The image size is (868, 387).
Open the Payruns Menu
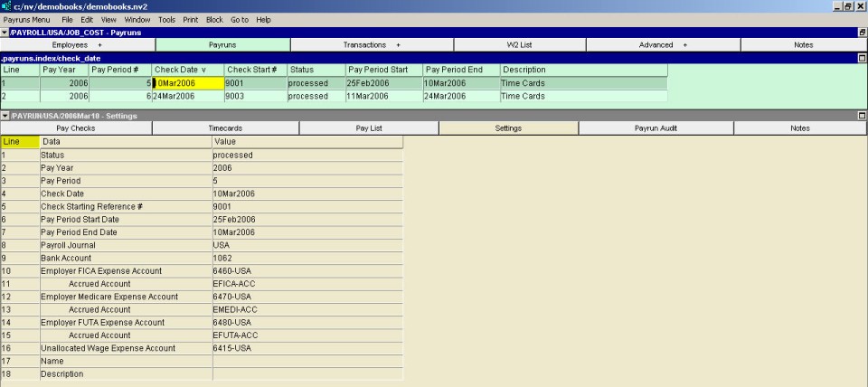tap(26, 19)
